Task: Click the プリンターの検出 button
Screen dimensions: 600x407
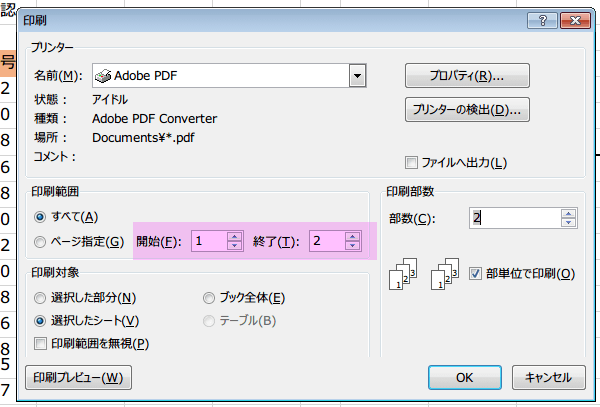Action: click(x=466, y=109)
